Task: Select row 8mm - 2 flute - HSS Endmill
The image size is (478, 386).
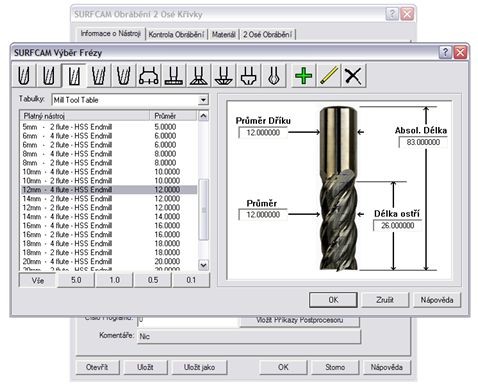Action: 109,163
